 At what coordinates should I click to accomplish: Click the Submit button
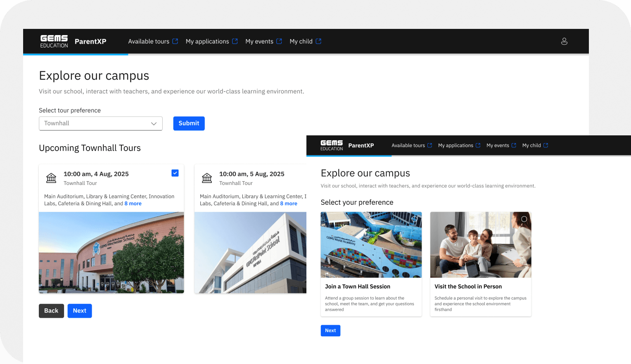coord(189,123)
